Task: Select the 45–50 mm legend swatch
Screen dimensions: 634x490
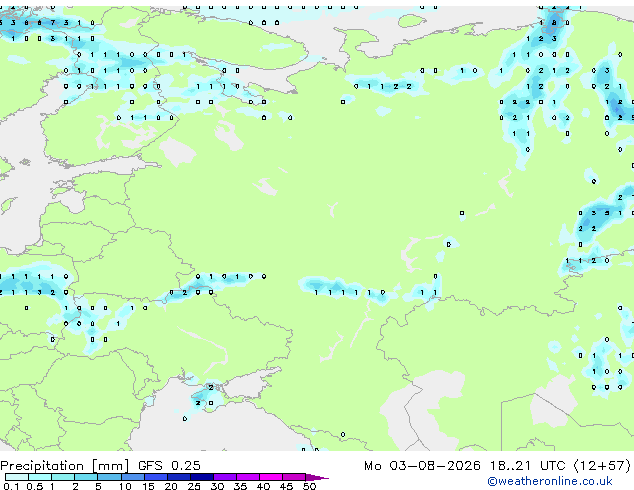Action: tap(294, 477)
